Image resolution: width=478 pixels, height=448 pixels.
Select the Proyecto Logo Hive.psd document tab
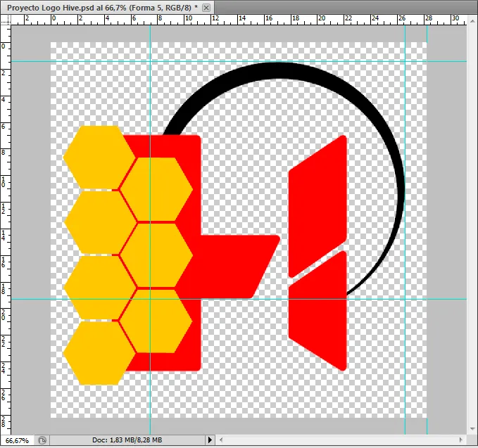coord(107,8)
